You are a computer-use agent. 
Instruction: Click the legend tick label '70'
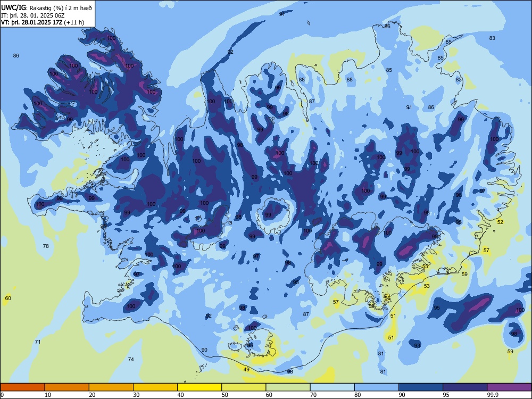(x=313, y=395)
